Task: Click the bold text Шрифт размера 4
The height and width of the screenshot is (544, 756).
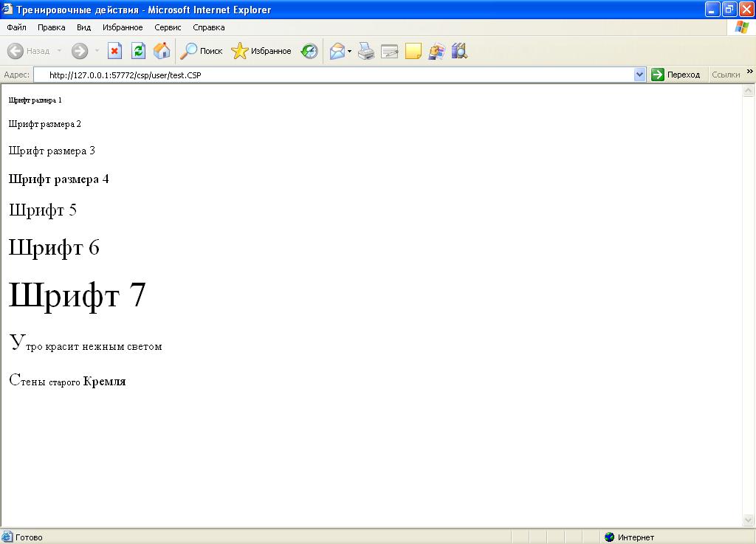Action: [x=59, y=179]
